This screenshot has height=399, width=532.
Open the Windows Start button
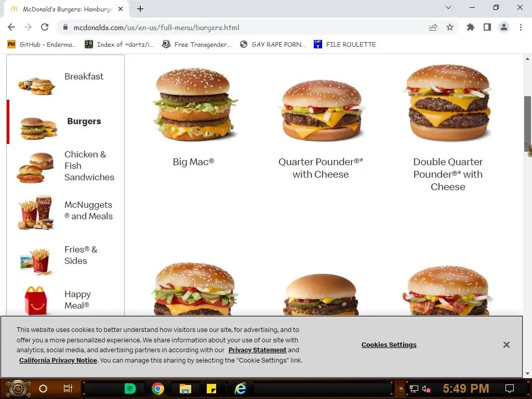pos(18,389)
